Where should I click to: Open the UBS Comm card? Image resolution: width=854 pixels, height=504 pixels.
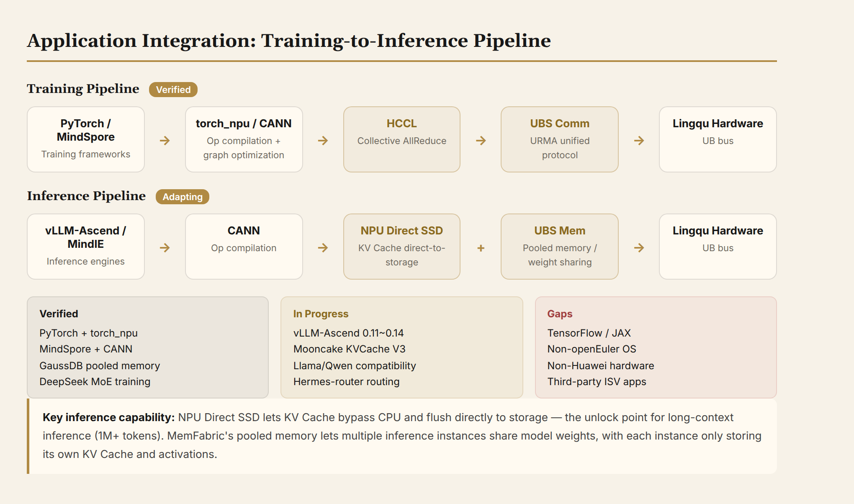click(x=560, y=139)
